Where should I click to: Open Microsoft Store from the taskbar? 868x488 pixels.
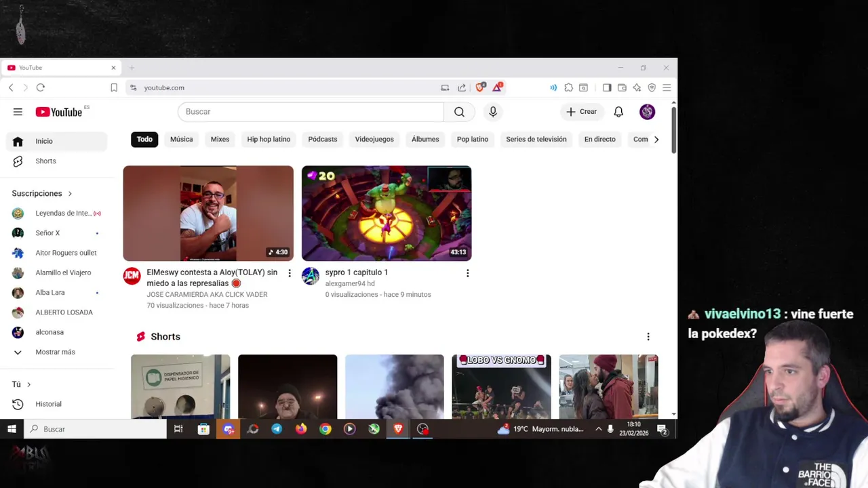[203, 429]
